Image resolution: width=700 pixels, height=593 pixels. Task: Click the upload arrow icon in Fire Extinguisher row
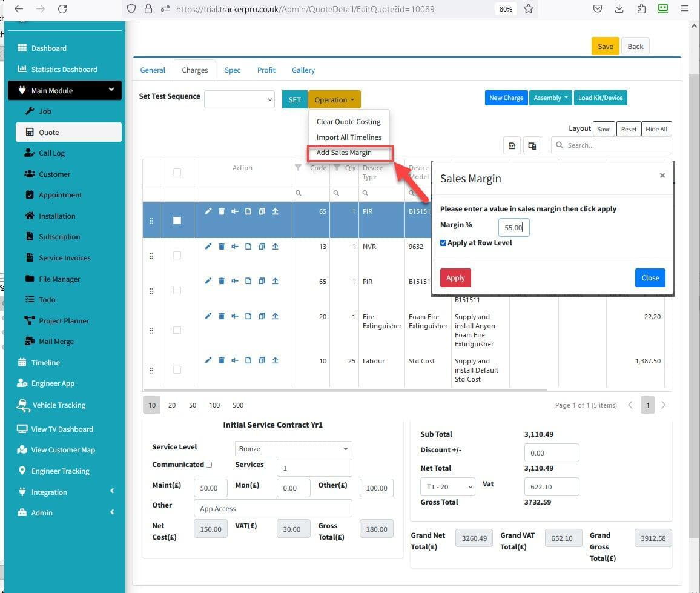click(x=275, y=316)
